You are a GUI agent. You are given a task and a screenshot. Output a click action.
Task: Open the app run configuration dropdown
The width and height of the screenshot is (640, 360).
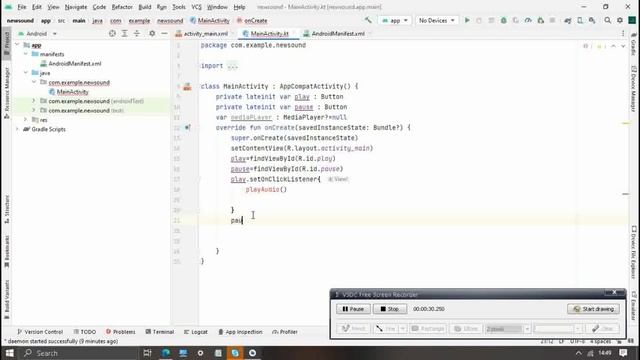pyautogui.click(x=394, y=20)
